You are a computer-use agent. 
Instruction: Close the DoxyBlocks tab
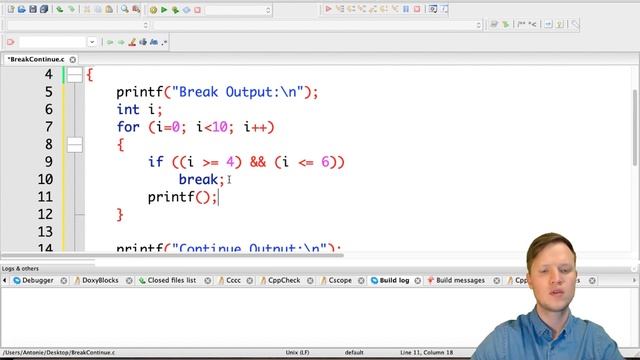coord(129,280)
